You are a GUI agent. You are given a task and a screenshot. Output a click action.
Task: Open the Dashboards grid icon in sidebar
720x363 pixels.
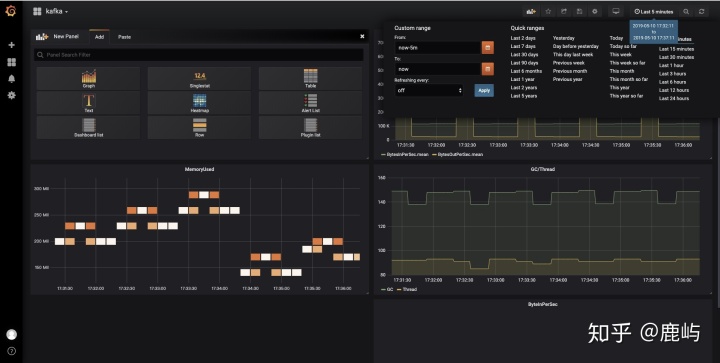tap(11, 62)
